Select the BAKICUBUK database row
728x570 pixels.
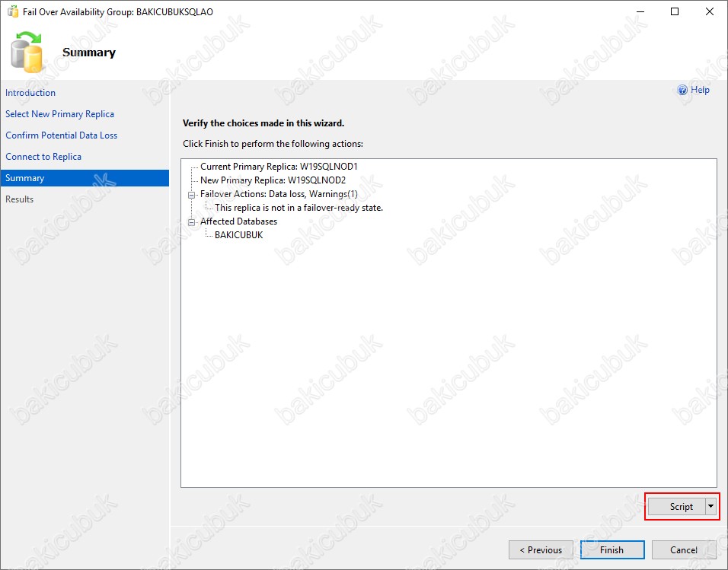click(x=238, y=235)
